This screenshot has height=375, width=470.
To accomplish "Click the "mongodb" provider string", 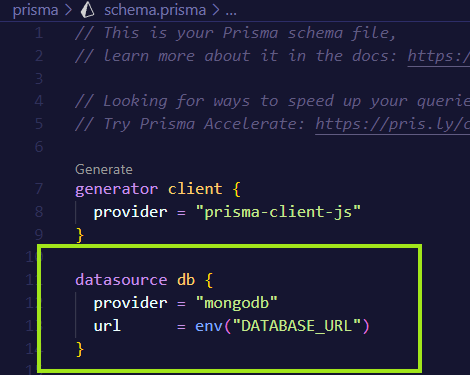I will [236, 303].
